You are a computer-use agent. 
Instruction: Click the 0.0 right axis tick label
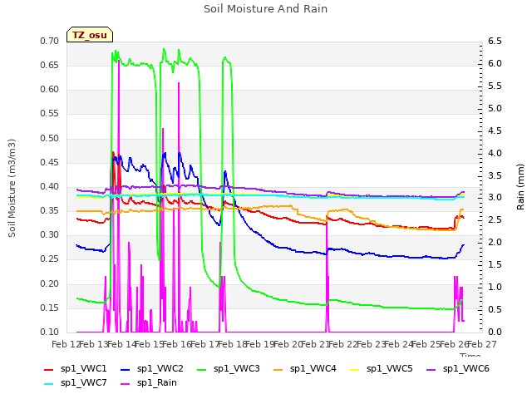495,332
